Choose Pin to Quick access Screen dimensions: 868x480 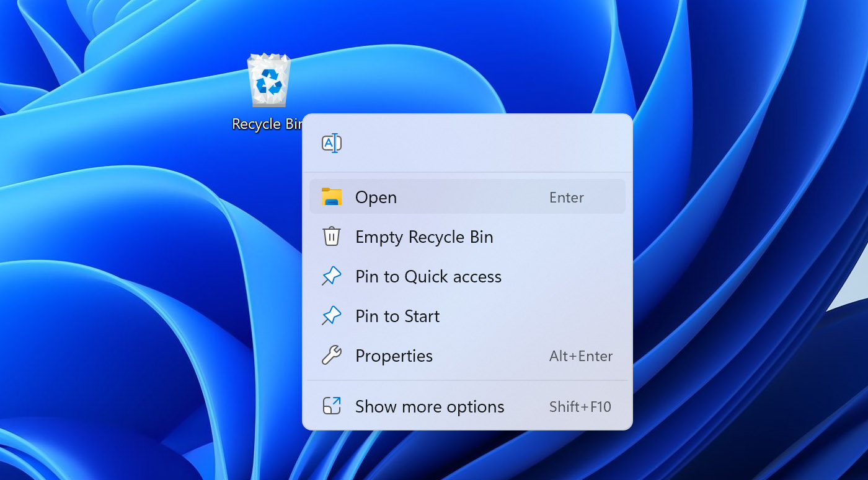(467, 276)
